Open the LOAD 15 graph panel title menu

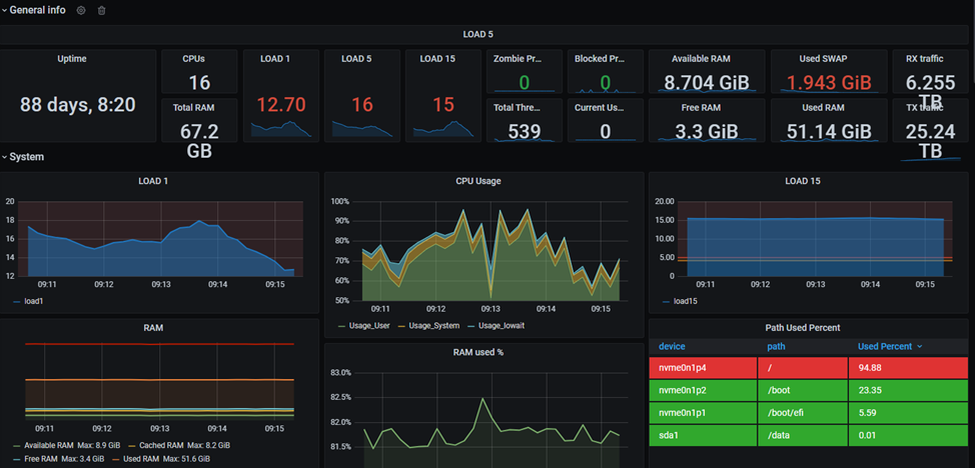(x=802, y=181)
